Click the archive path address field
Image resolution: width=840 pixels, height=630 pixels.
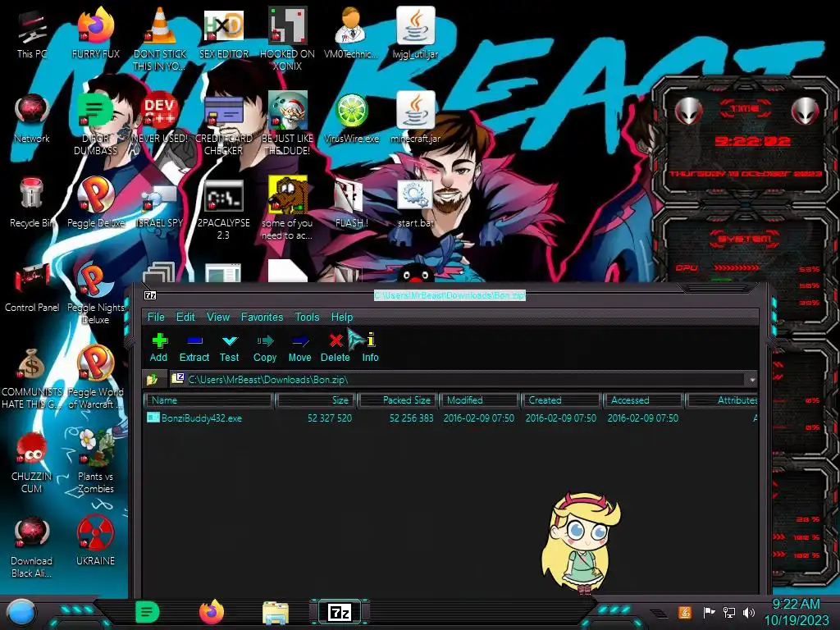click(x=458, y=379)
